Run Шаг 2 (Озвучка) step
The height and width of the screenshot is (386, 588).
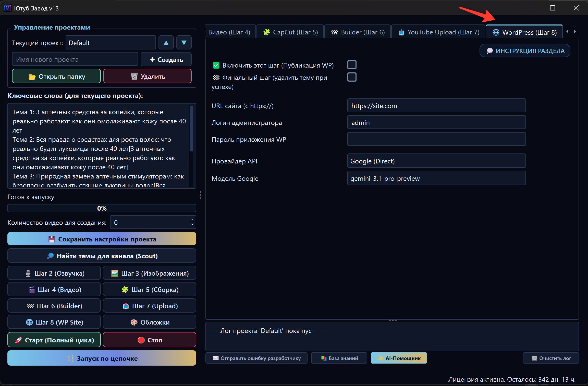[54, 273]
